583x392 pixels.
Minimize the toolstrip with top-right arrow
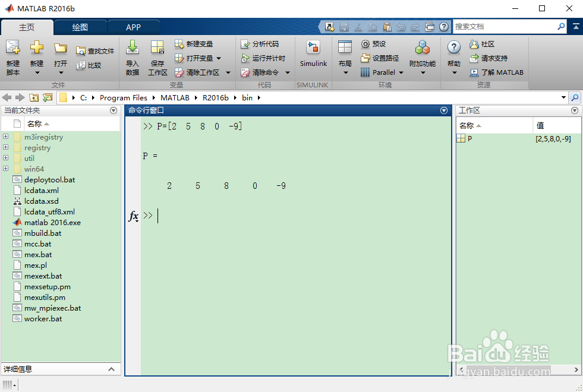coord(576,26)
